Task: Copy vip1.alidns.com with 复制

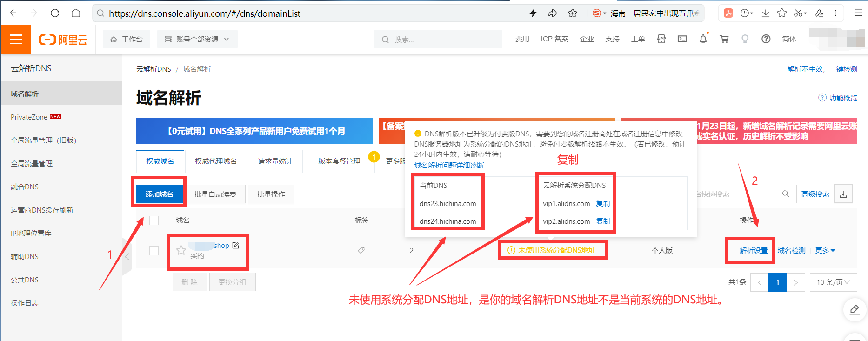Action: (603, 203)
